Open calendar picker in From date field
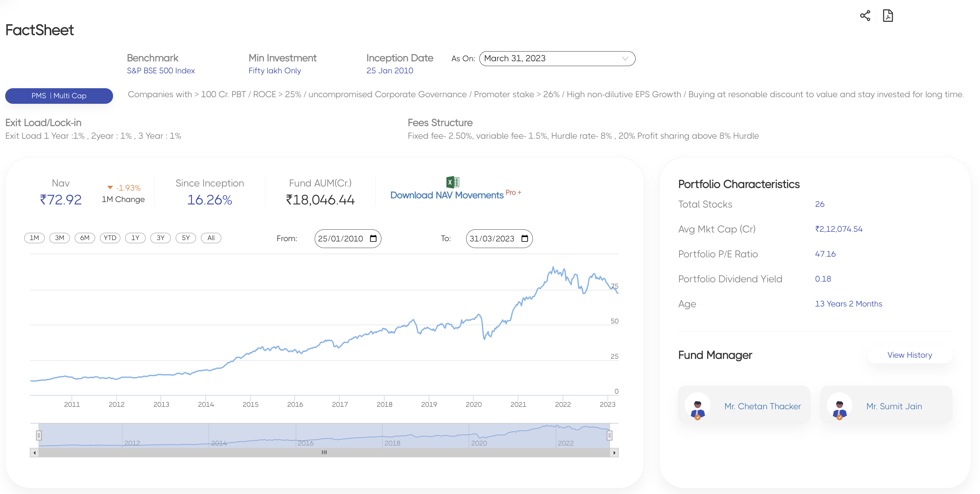The height and width of the screenshot is (494, 980). [x=373, y=239]
